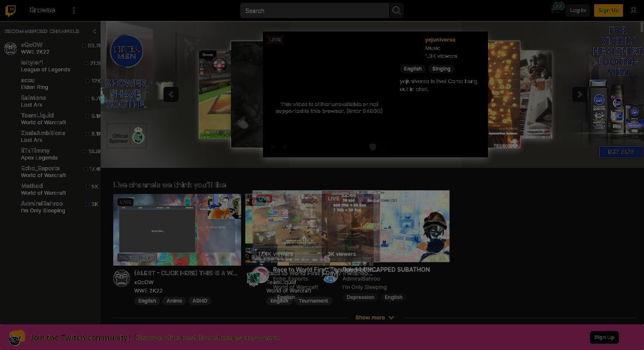This screenshot has height=350, width=644.
Task: Click the search magnifier button
Action: tap(396, 10)
